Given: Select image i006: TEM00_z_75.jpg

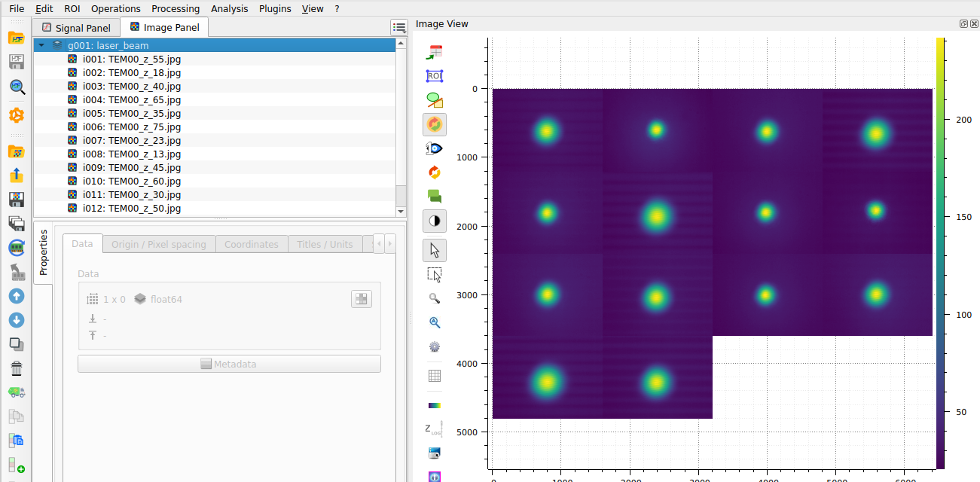Looking at the screenshot, I should pyautogui.click(x=215, y=127).
